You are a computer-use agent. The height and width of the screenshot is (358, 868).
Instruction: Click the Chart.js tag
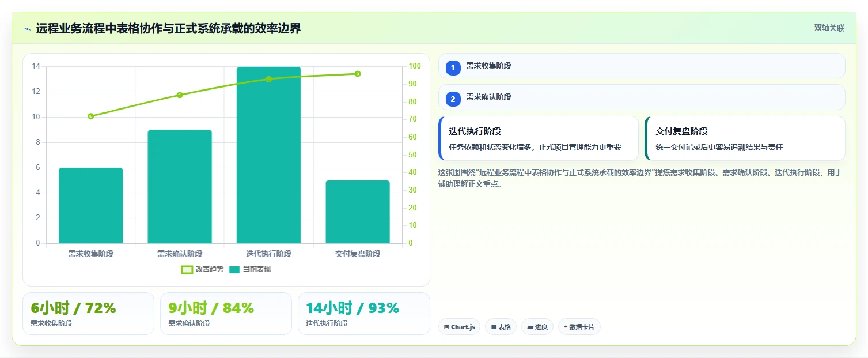(x=459, y=327)
